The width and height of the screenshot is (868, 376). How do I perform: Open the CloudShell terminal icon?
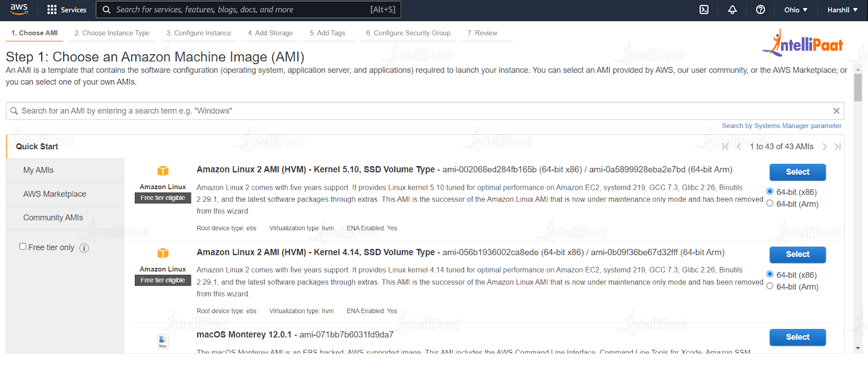[x=704, y=9]
